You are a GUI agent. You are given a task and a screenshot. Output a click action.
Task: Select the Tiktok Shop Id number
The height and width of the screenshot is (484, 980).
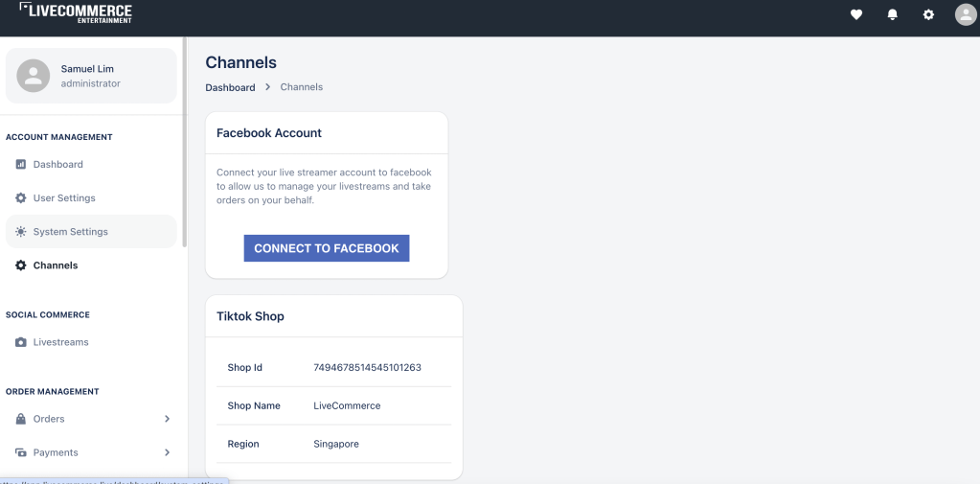click(x=367, y=367)
